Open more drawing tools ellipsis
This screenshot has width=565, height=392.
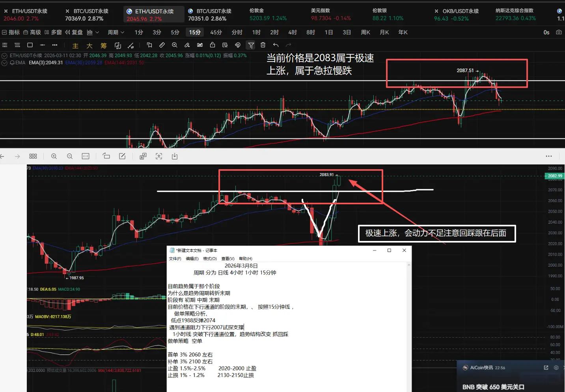click(x=55, y=45)
